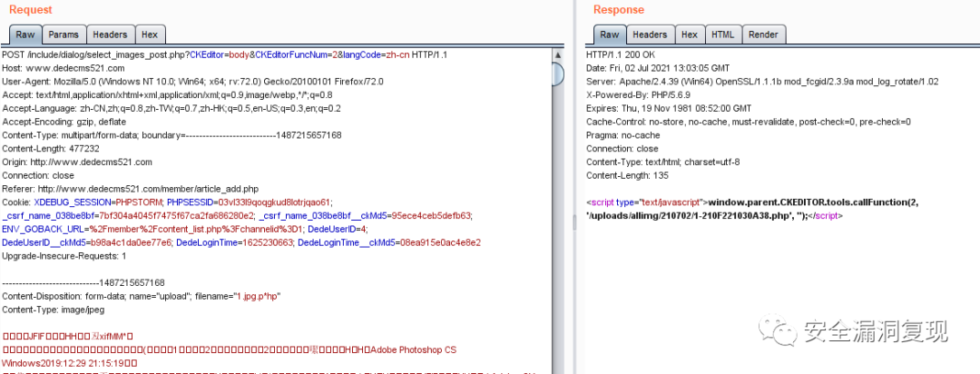Click the Request panel title

[x=31, y=10]
